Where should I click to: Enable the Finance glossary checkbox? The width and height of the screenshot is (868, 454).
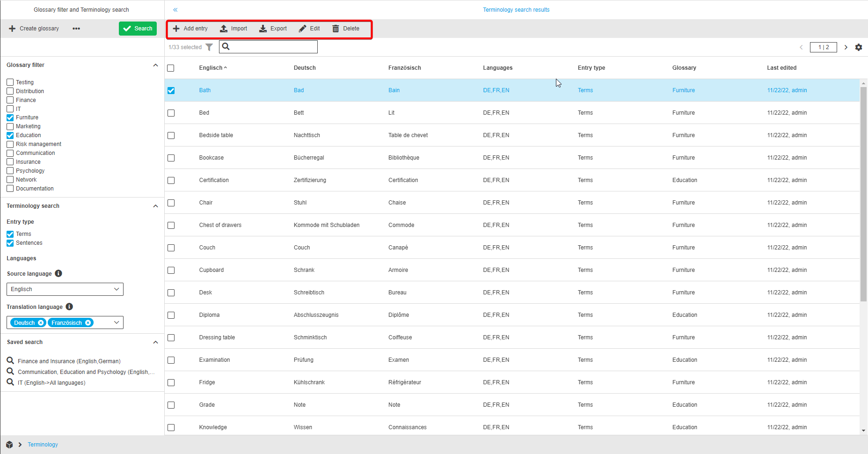click(10, 100)
